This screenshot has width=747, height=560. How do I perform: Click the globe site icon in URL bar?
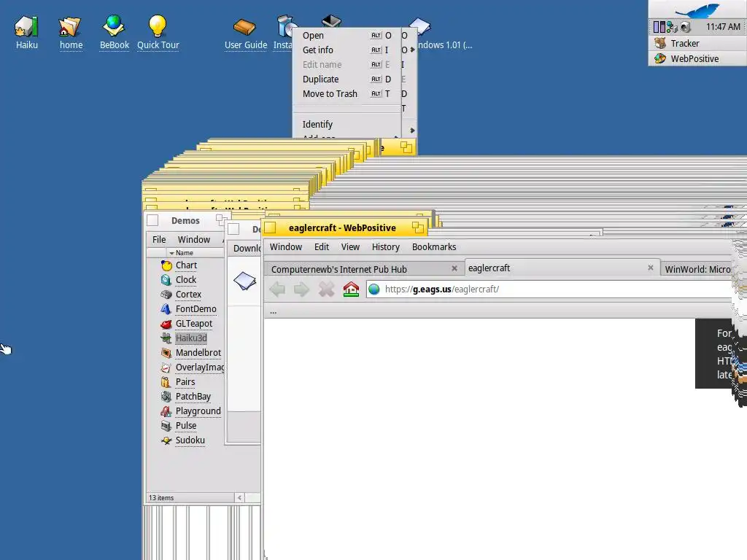(374, 289)
